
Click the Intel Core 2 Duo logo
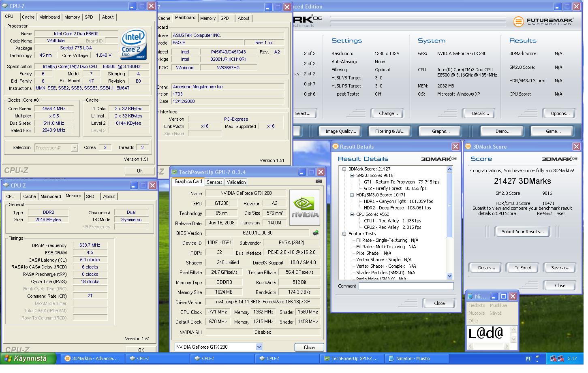133,44
